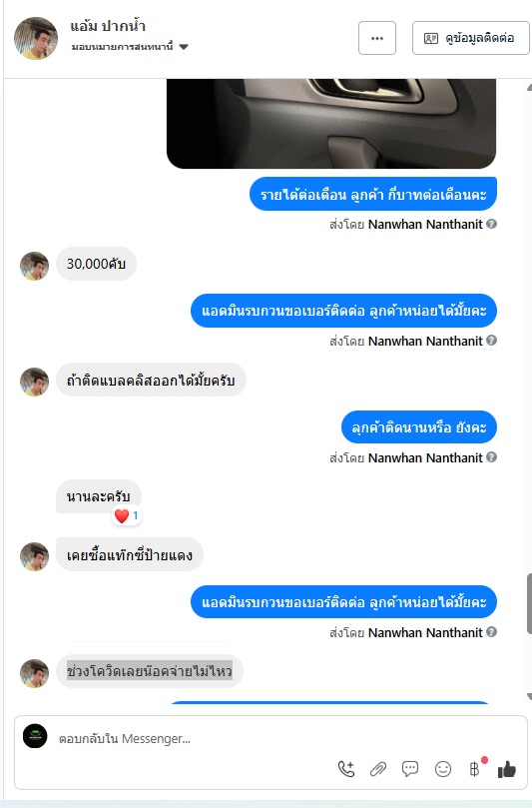Open the emoji picker smiley icon
Screen dimensions: 532x808
point(443,769)
